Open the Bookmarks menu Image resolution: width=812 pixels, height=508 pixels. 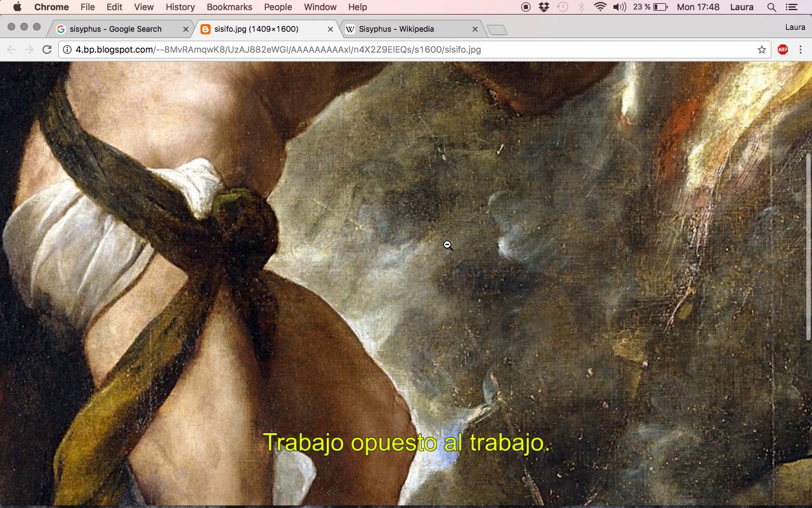click(x=230, y=7)
